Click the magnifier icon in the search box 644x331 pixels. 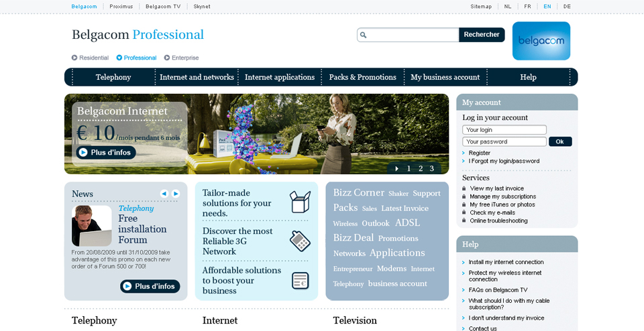point(363,35)
